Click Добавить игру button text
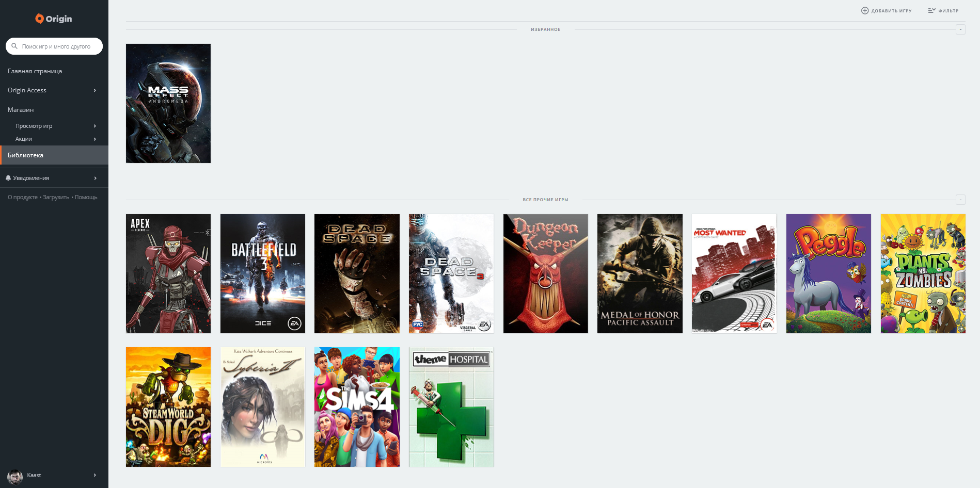980x488 pixels. pyautogui.click(x=892, y=11)
